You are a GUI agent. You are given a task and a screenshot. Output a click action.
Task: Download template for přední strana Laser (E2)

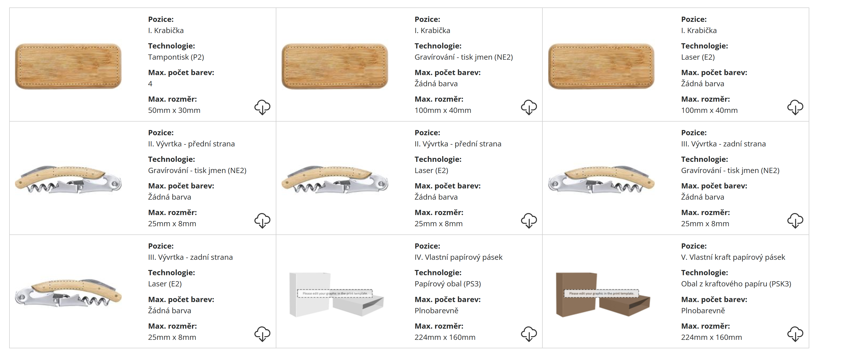529,221
